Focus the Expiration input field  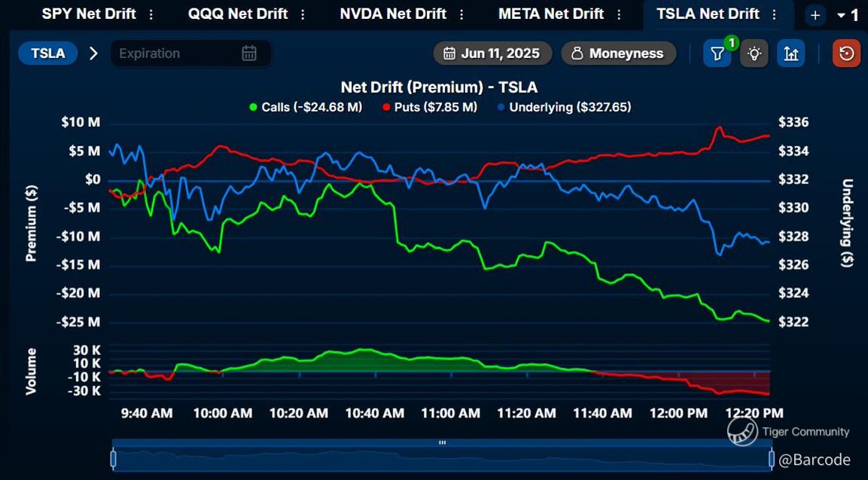point(191,54)
